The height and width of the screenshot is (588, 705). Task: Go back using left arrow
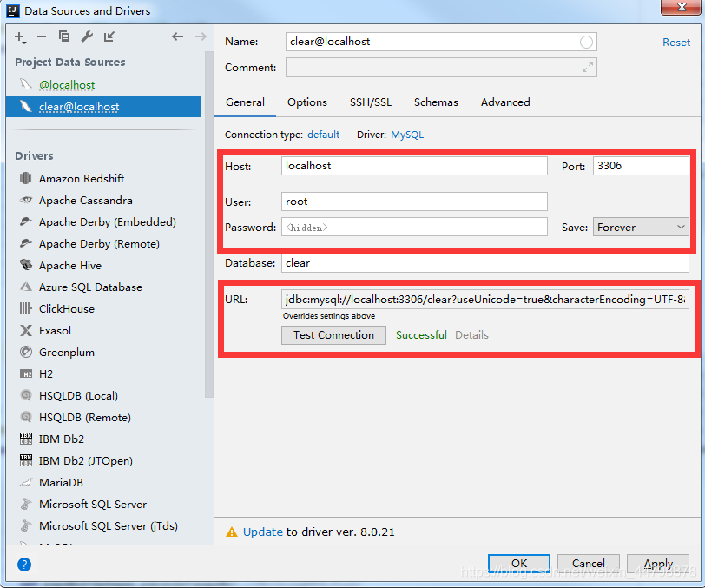tap(178, 36)
